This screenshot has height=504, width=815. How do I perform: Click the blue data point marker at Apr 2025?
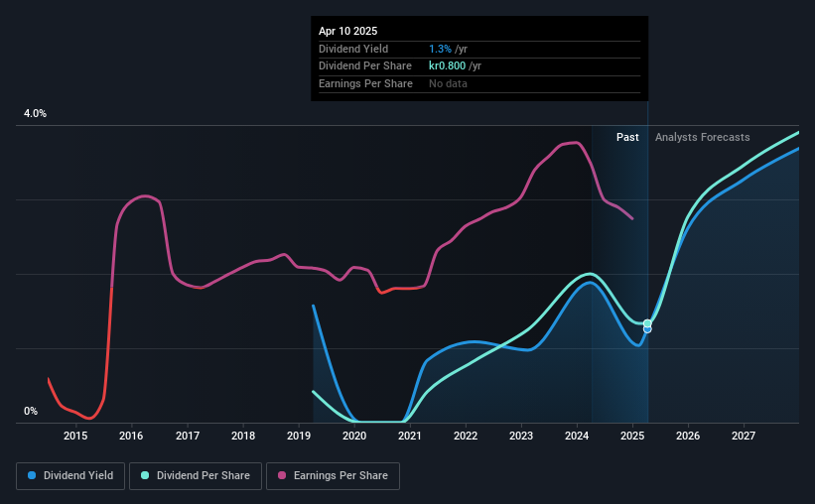click(647, 329)
